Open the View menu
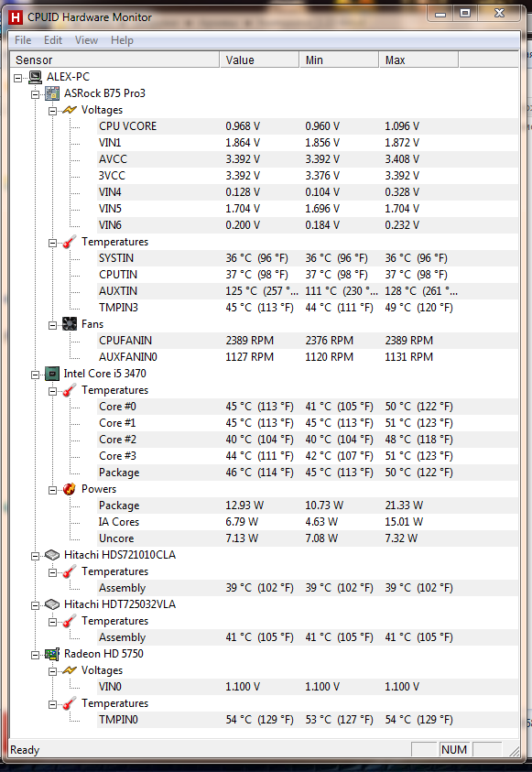This screenshot has width=532, height=772. pos(86,40)
